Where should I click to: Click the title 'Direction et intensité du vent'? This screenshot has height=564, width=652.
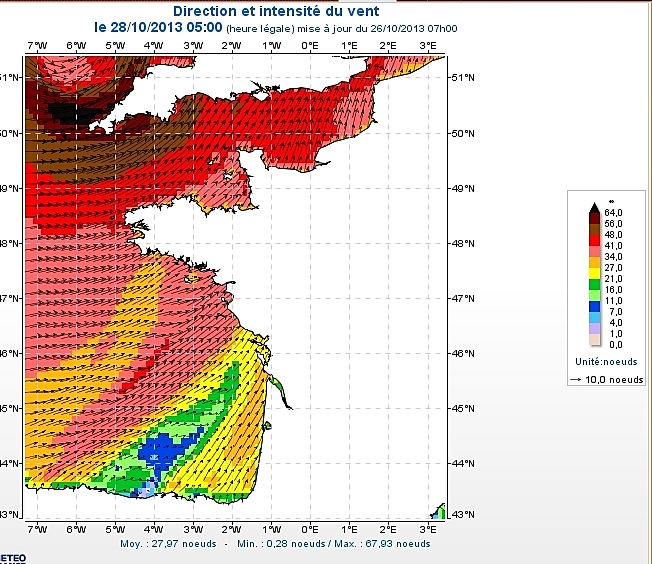tap(276, 11)
